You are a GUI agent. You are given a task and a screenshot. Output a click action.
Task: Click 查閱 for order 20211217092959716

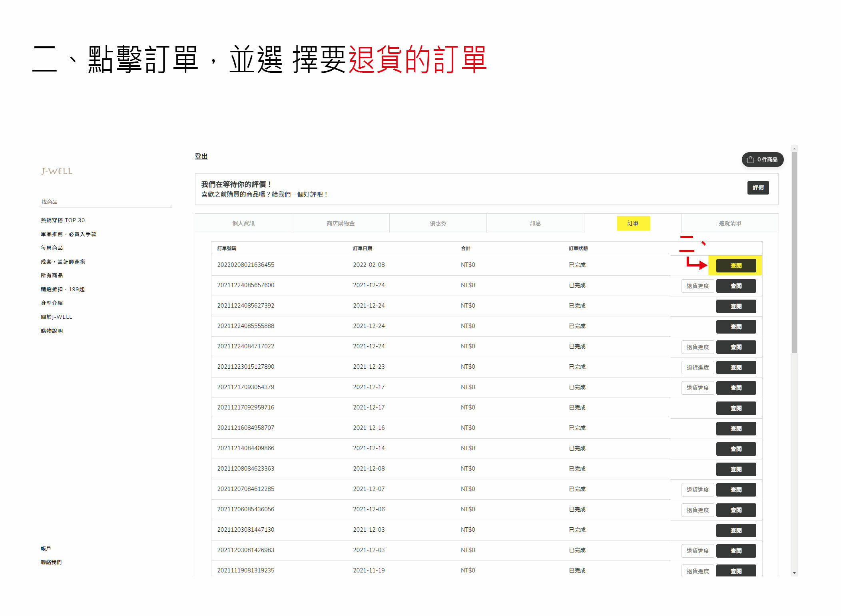point(735,408)
